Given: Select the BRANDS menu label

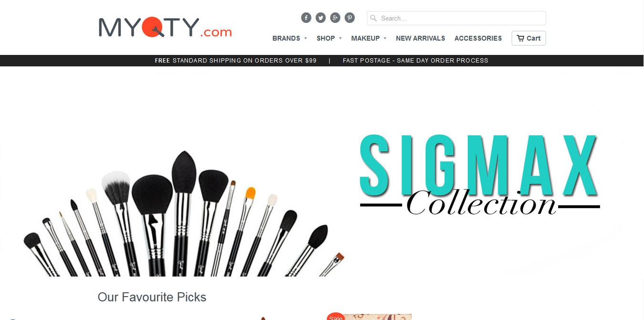Looking at the screenshot, I should tap(286, 38).
